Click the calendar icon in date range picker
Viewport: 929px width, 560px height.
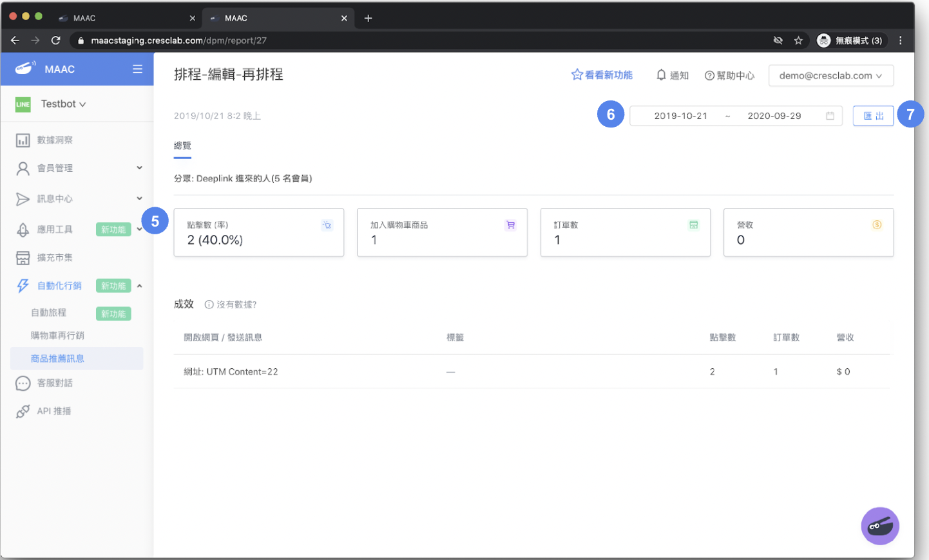[830, 116]
